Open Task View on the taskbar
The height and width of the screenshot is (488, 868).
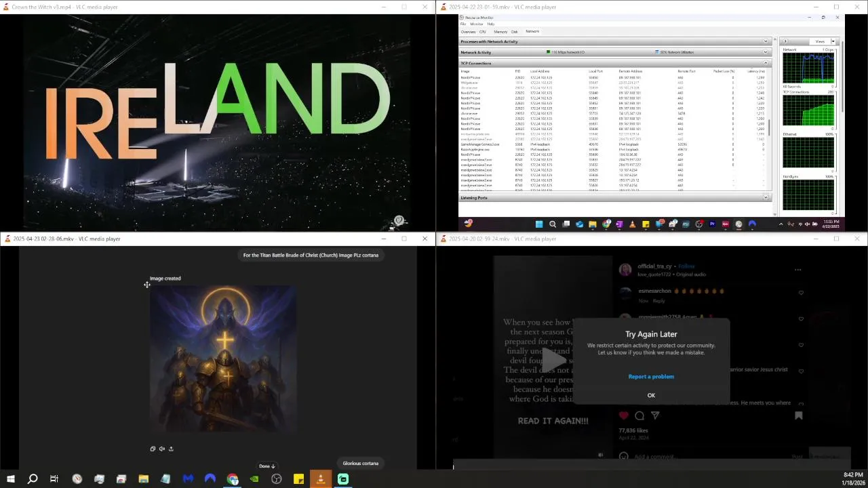pyautogui.click(x=54, y=479)
